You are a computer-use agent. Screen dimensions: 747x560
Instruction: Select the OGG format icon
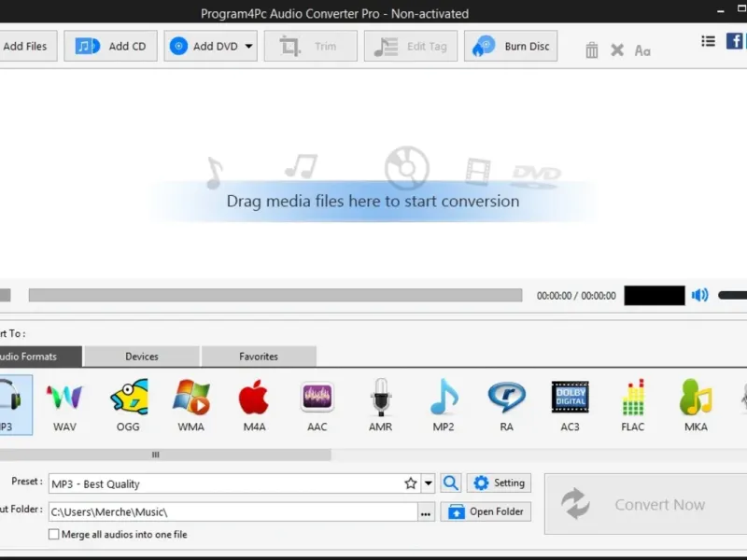(128, 405)
